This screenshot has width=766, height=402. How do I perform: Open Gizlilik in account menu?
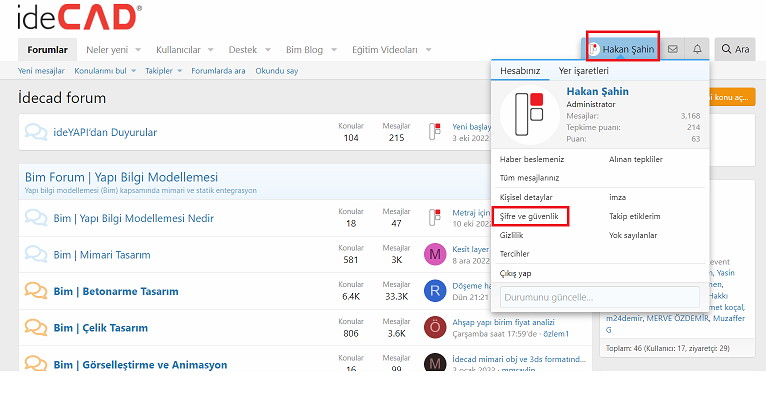tap(511, 235)
